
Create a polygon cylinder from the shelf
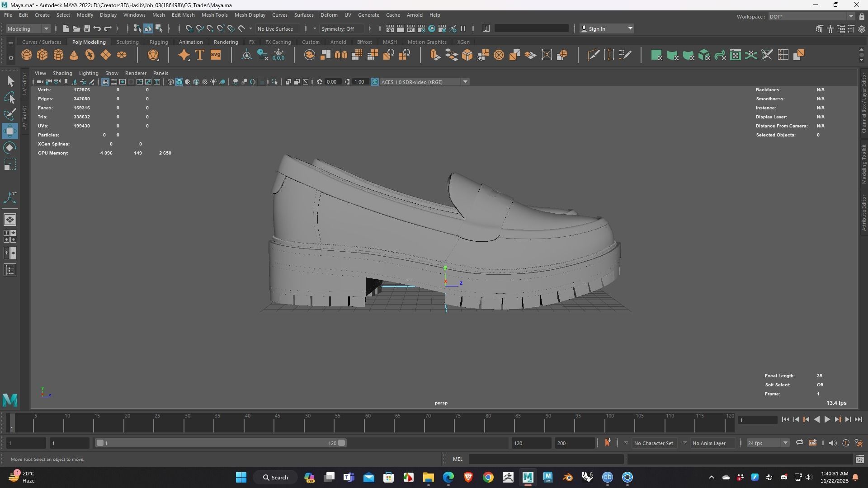click(x=58, y=55)
